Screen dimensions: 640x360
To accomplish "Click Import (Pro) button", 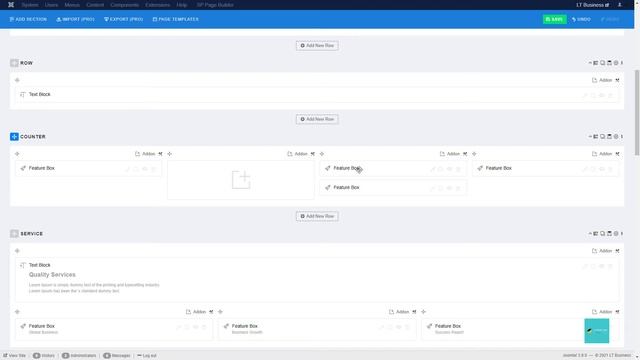I will 76,19.
